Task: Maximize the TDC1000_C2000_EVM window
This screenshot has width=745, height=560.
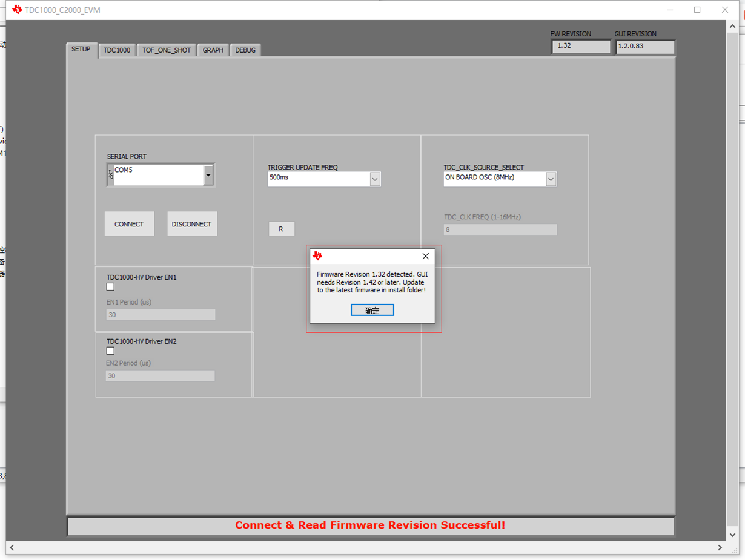Action: coord(697,10)
